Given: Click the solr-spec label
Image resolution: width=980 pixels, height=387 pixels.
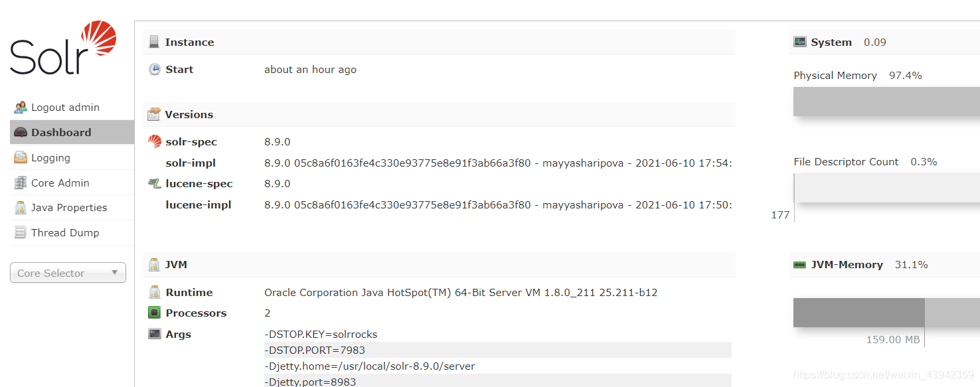Looking at the screenshot, I should (x=191, y=141).
